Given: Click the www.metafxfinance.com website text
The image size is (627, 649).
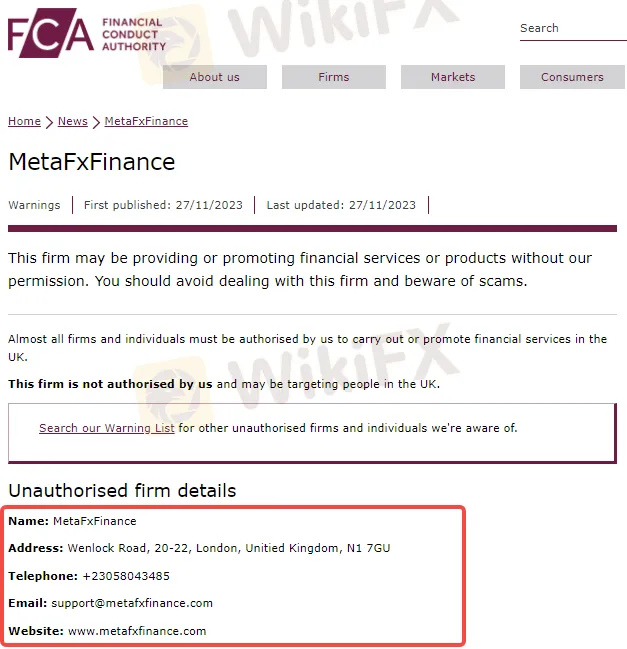Looking at the screenshot, I should (x=137, y=631).
